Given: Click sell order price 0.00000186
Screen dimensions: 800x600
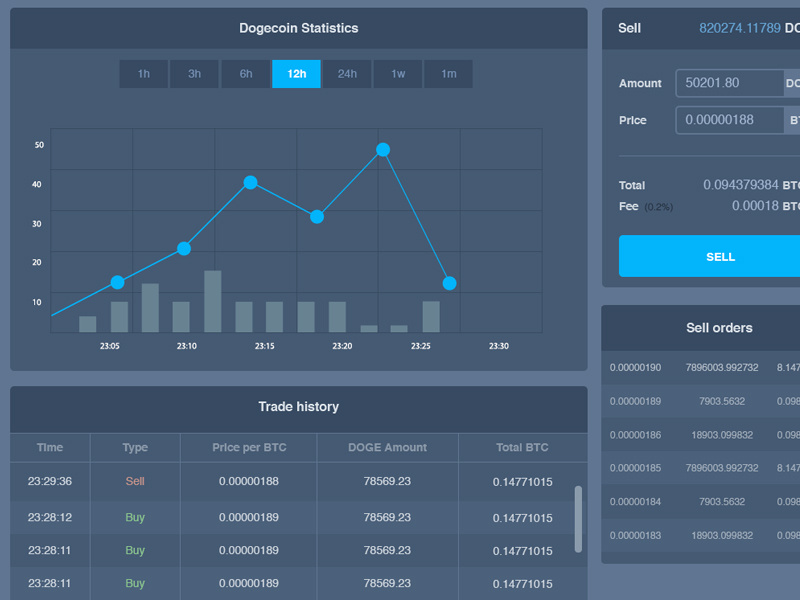Looking at the screenshot, I should click(x=635, y=435).
